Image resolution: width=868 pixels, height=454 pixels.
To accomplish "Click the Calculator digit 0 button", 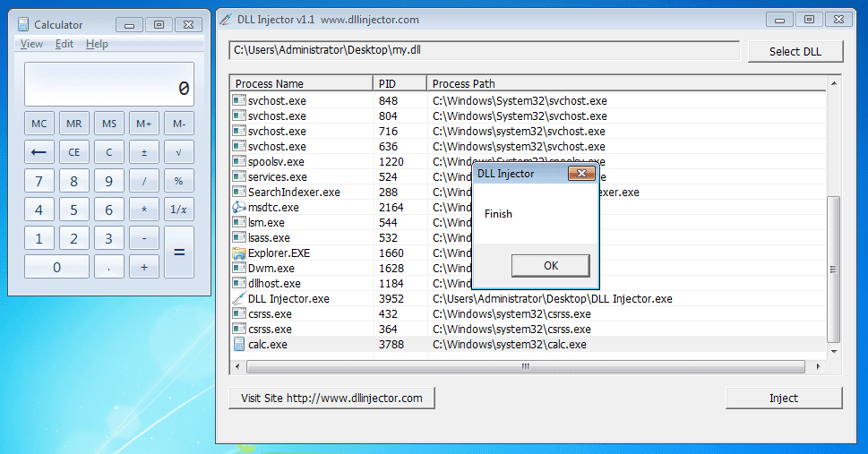I will click(57, 268).
